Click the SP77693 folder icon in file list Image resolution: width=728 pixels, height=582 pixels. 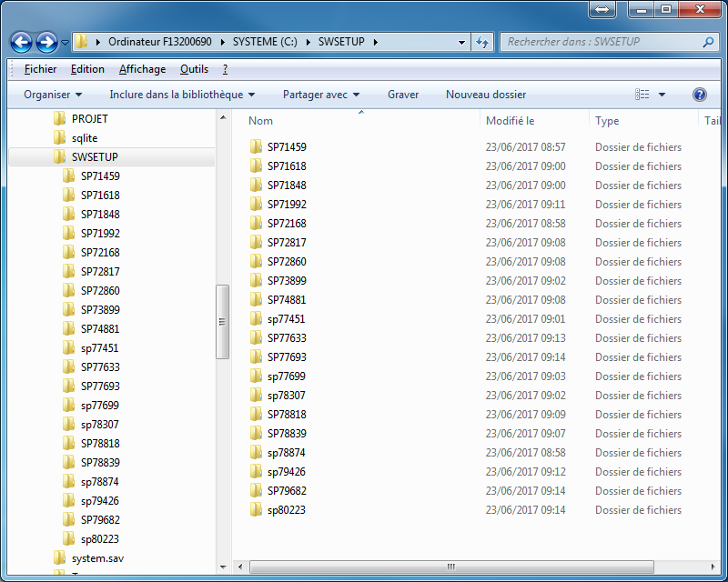coord(256,356)
